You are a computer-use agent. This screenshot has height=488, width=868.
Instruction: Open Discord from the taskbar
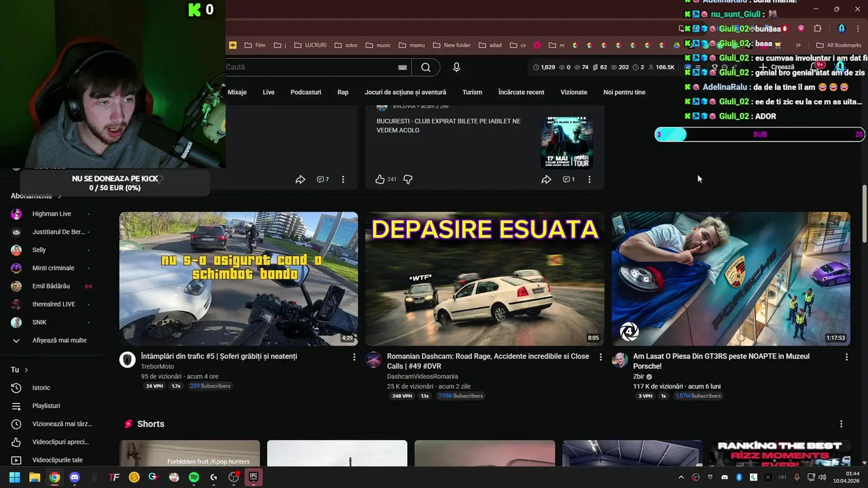(x=75, y=477)
